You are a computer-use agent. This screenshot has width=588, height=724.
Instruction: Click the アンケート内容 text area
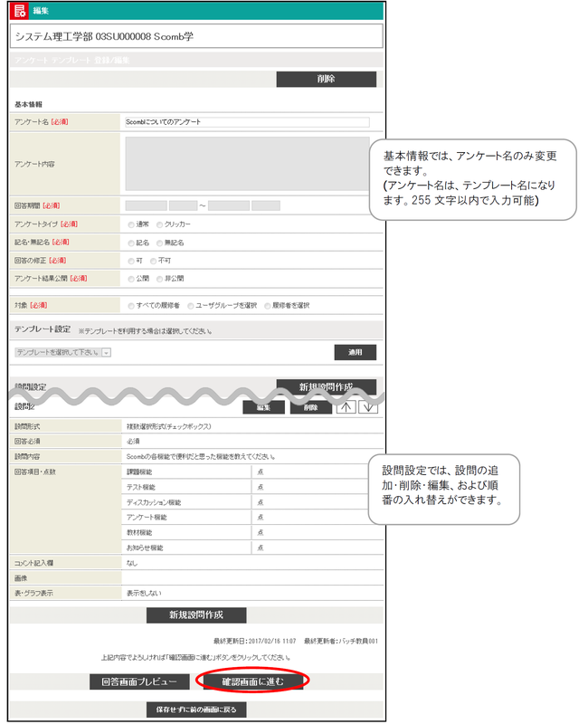(247, 164)
